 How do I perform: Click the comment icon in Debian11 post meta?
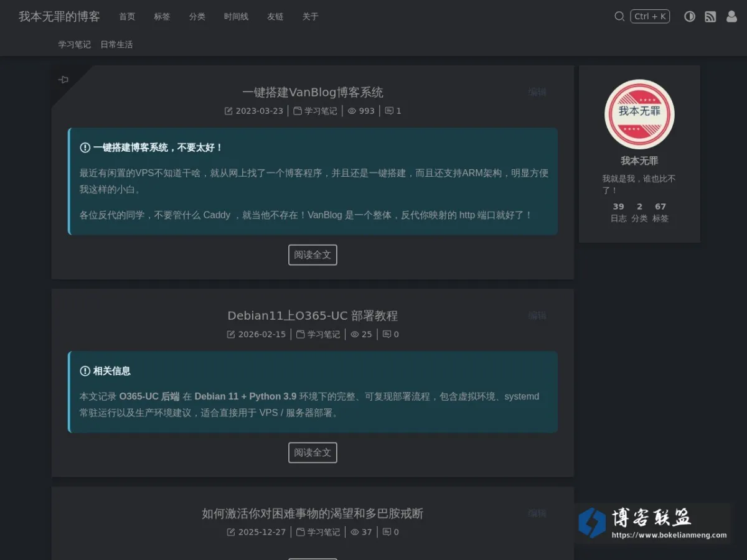click(x=387, y=334)
